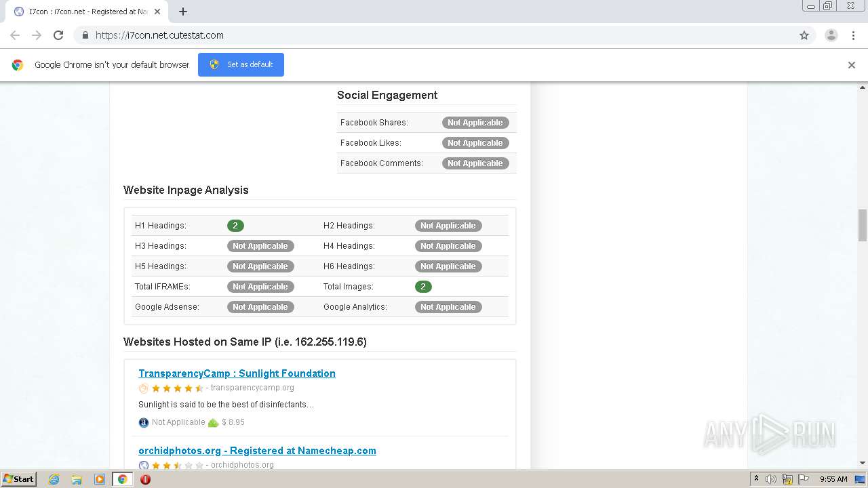Select the I7con : i7con.net tab
Image resolution: width=868 pixels, height=488 pixels.
87,12
